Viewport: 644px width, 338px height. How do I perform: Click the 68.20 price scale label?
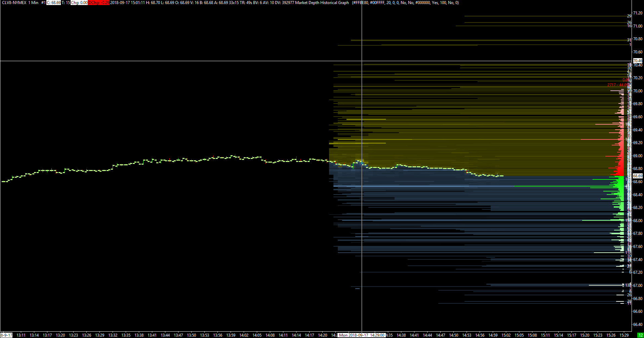click(x=638, y=208)
